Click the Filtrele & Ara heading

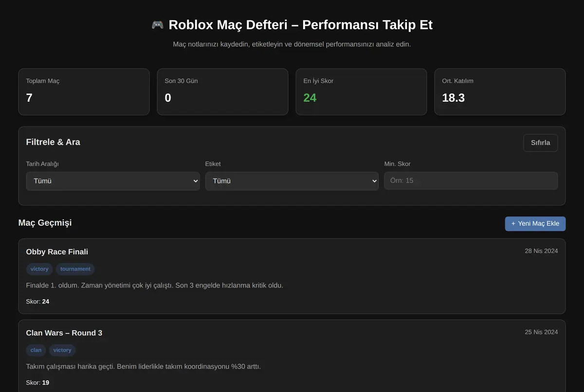[53, 142]
